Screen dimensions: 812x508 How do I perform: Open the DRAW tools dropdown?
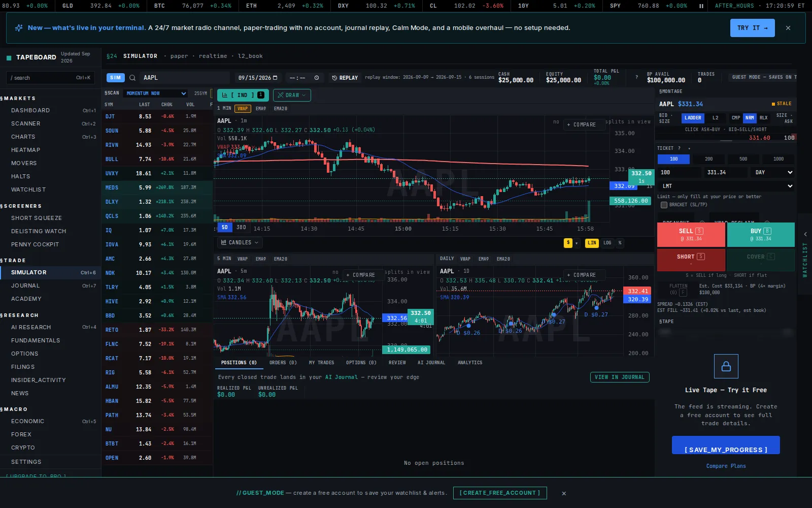click(x=292, y=95)
